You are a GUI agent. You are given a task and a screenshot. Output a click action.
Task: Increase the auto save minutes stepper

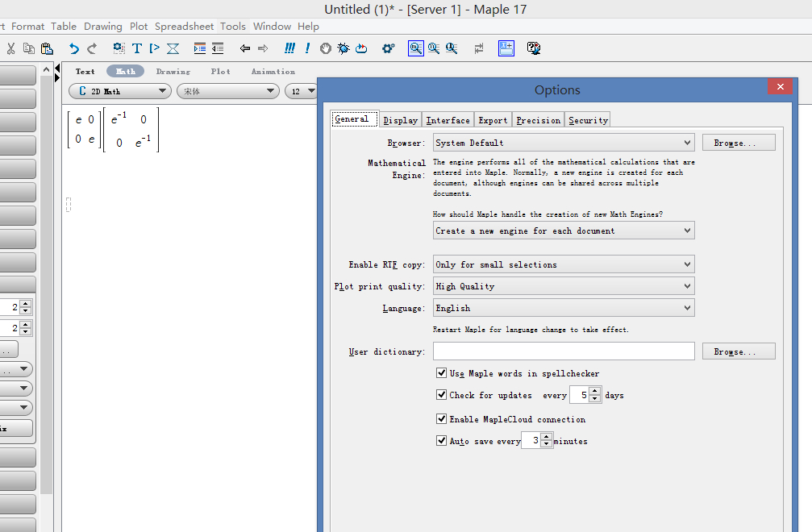coord(547,437)
